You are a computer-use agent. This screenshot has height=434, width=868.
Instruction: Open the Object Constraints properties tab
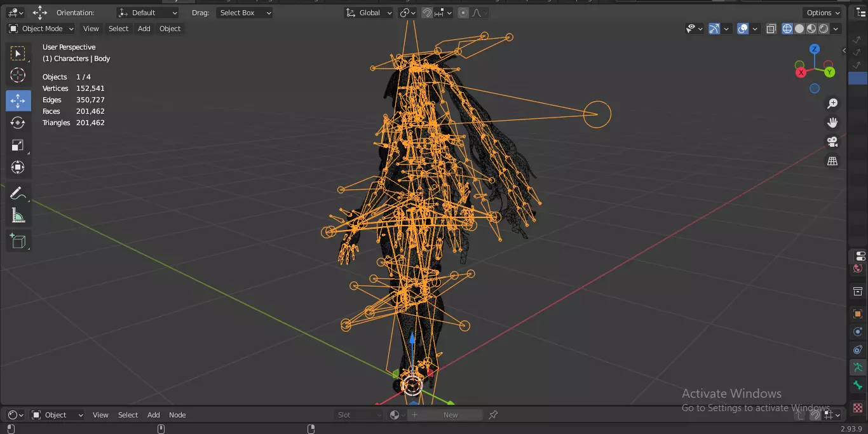(x=858, y=349)
